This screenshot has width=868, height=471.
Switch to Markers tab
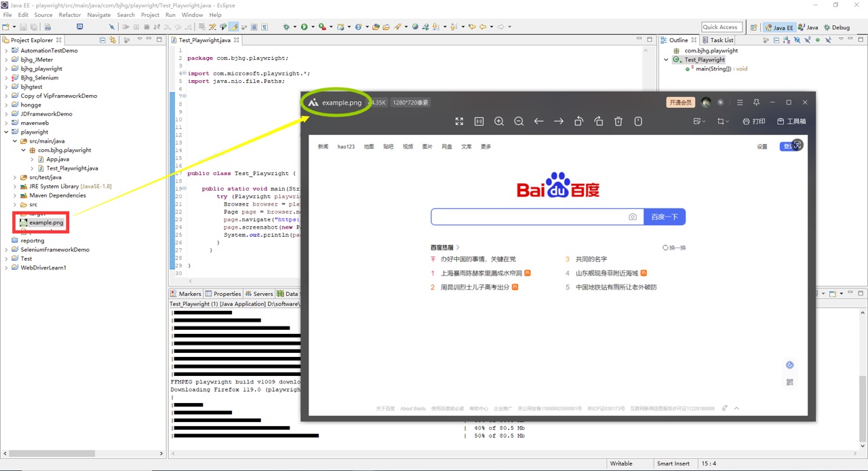coord(186,294)
